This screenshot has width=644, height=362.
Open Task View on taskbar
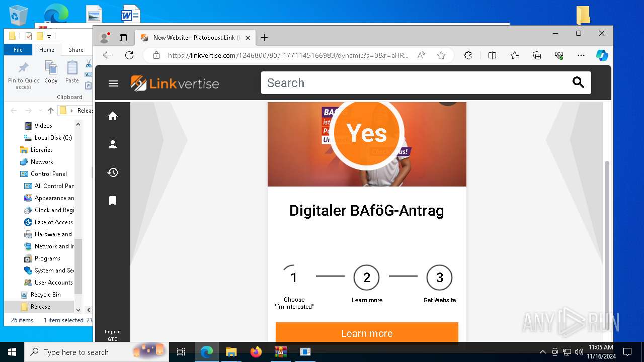[181, 352]
